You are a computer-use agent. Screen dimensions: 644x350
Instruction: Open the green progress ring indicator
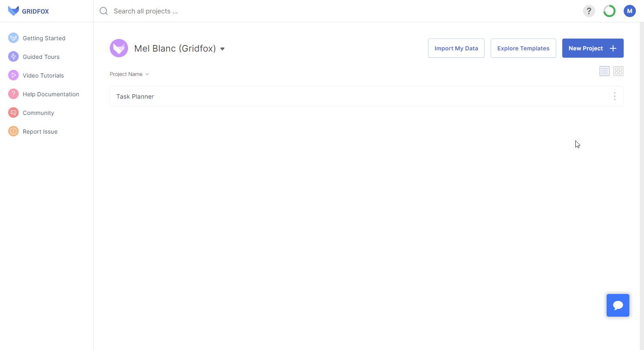pos(609,11)
